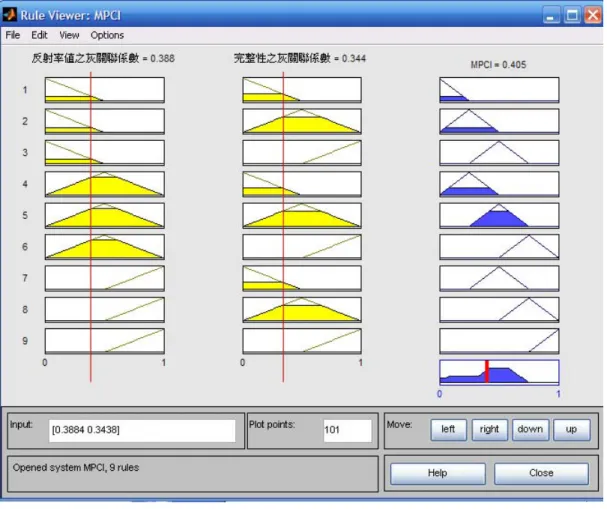Open the View menu
Viewport: 607px width, 509px height.
(69, 35)
